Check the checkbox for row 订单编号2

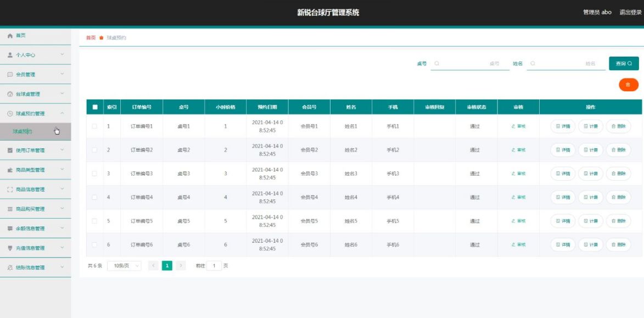94,150
